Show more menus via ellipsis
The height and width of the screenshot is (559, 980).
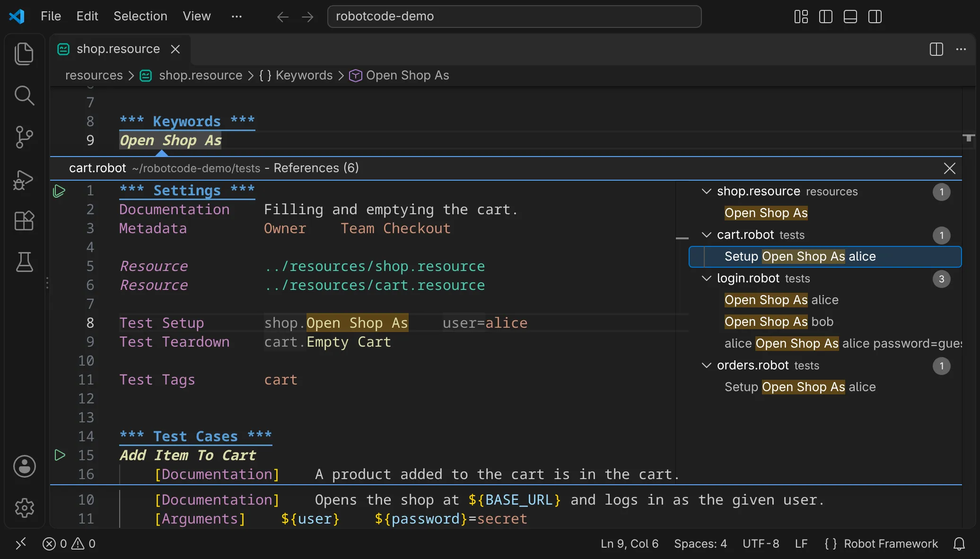point(236,17)
